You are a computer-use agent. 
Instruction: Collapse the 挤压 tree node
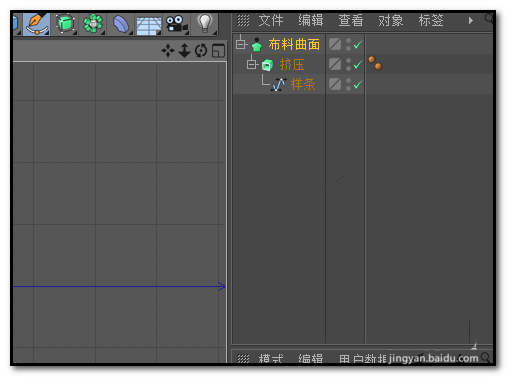252,64
